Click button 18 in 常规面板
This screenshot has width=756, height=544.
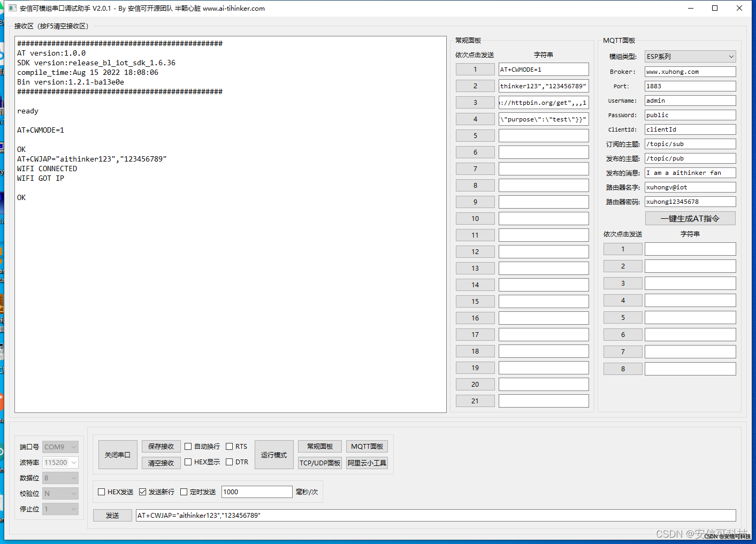[475, 351]
